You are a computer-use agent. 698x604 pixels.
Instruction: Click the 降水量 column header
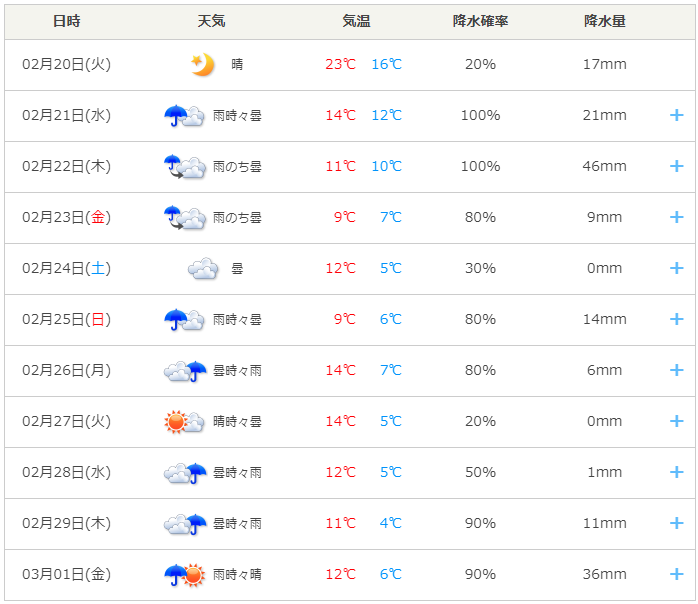(x=605, y=21)
